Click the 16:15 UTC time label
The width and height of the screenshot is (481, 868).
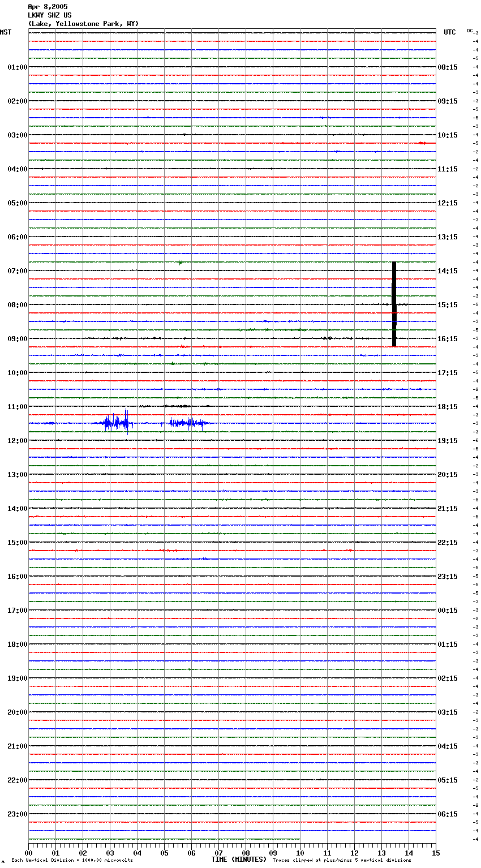(x=448, y=339)
